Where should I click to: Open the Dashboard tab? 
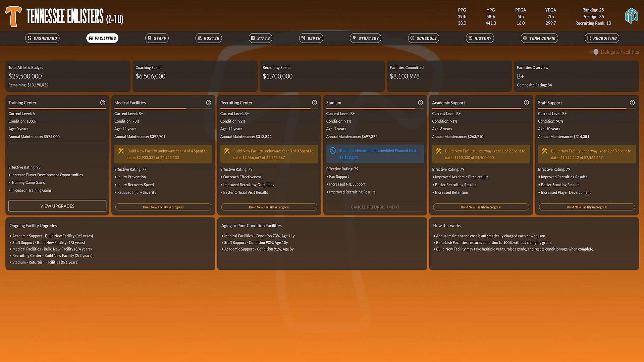tap(42, 38)
